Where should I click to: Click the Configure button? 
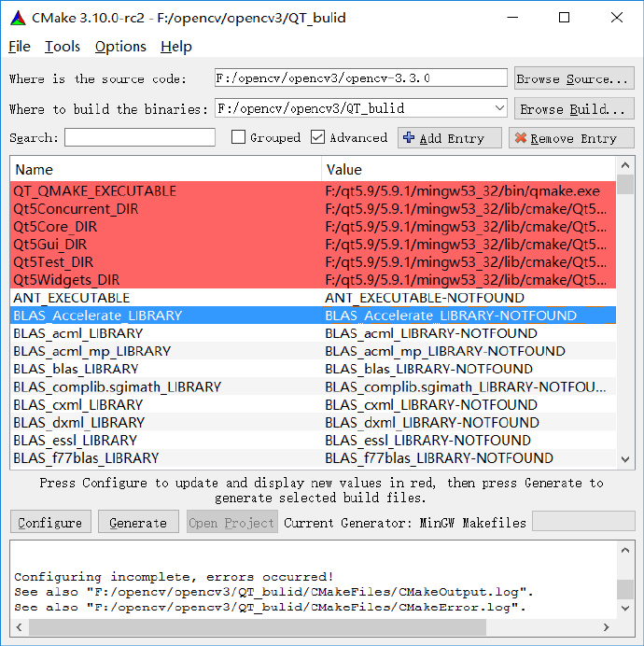click(x=50, y=522)
